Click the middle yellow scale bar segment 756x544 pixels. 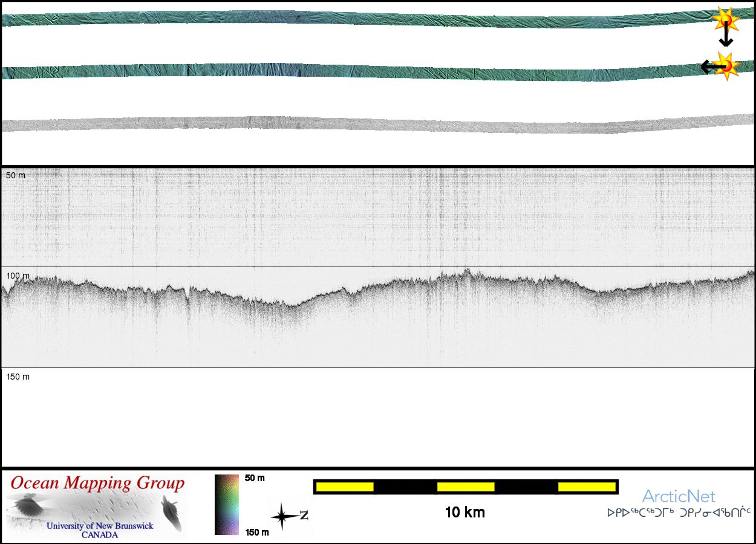(x=465, y=487)
